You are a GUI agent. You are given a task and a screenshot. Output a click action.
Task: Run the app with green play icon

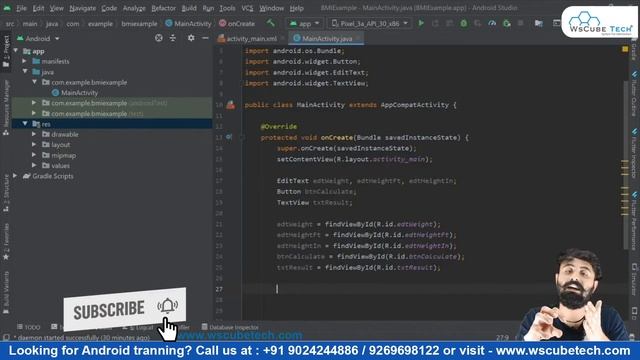tap(421, 23)
